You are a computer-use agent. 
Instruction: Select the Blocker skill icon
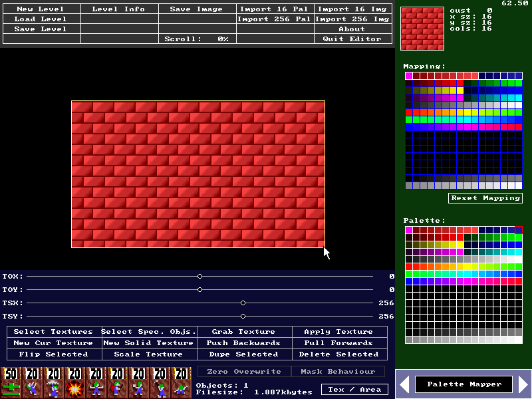(x=96, y=382)
